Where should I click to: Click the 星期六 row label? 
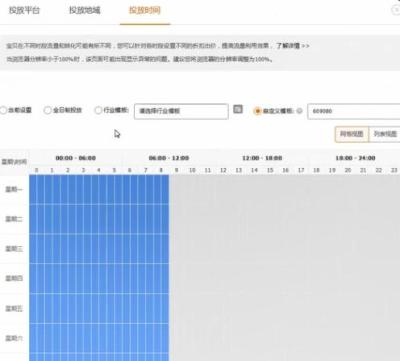tap(14, 338)
